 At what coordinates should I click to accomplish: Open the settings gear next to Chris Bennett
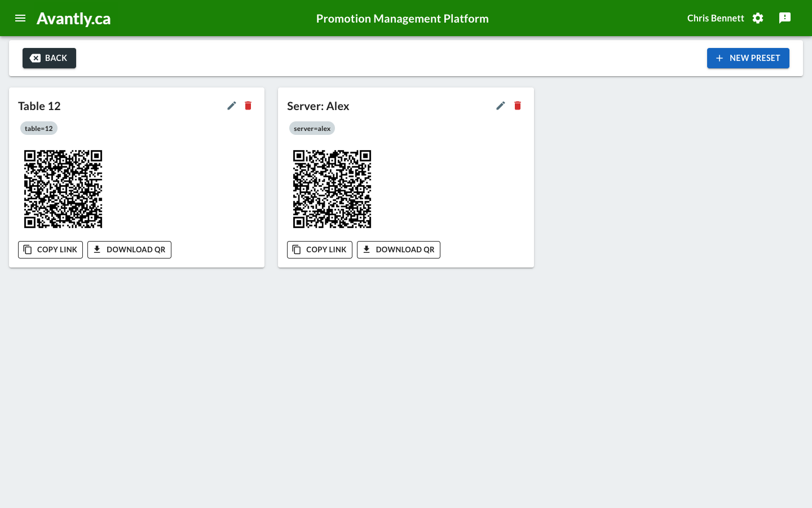pos(758,18)
